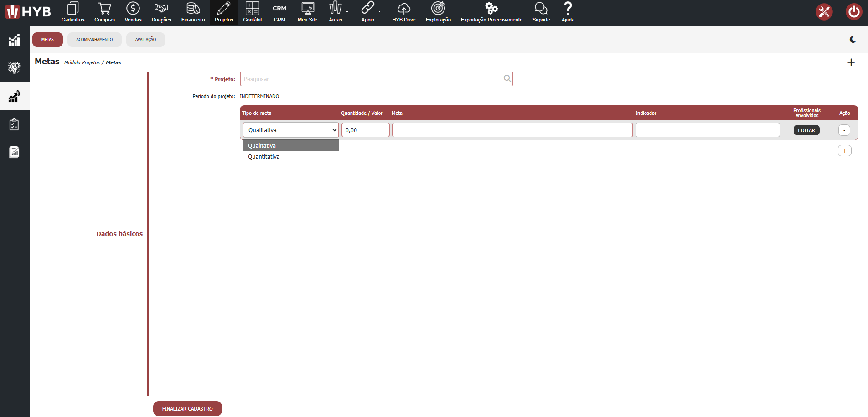Click the Projeto search field
868x417 pixels.
tap(372, 79)
